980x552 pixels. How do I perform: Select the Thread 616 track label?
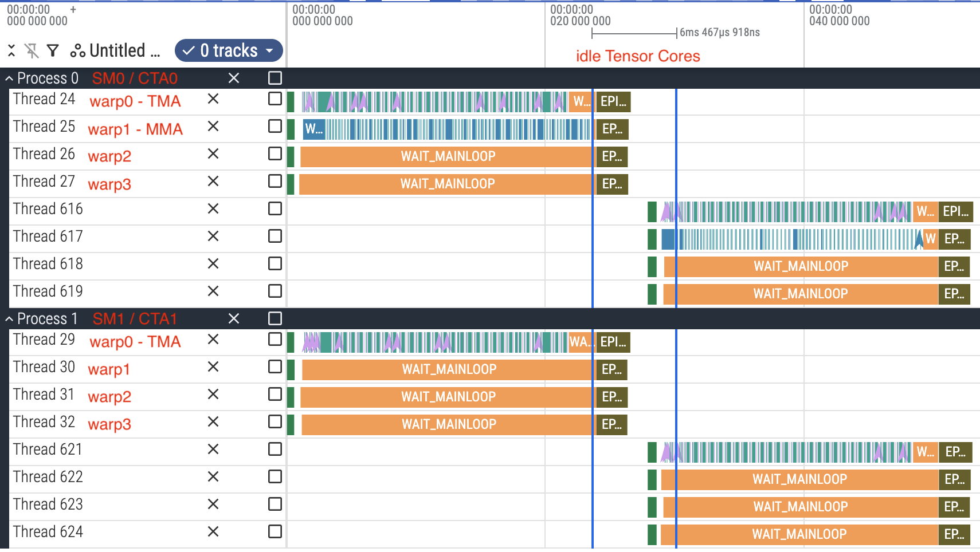(48, 209)
